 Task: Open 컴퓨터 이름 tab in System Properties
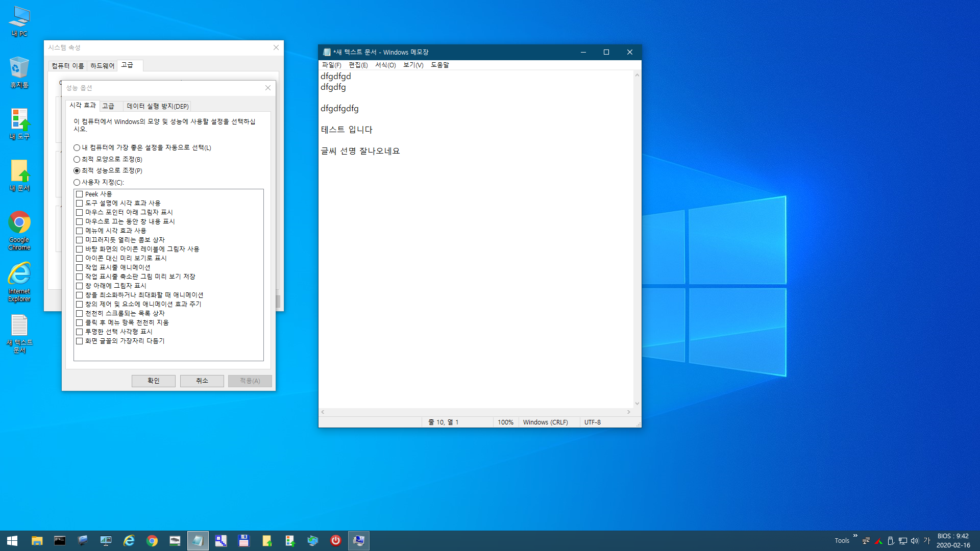point(67,66)
